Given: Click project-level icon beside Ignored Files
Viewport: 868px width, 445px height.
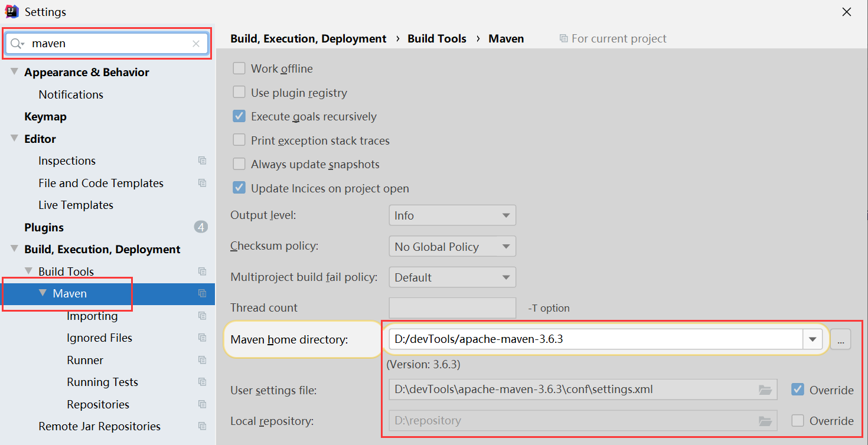Looking at the screenshot, I should pyautogui.click(x=203, y=338).
